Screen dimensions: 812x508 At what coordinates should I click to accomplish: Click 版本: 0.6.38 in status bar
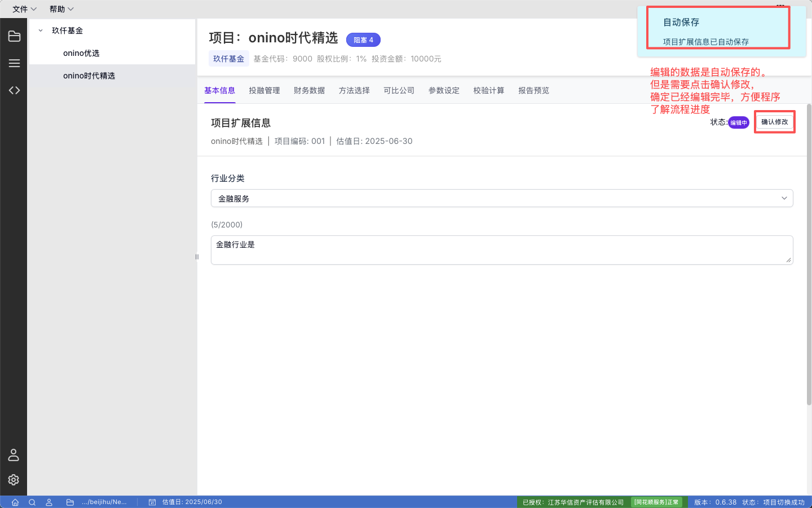[x=715, y=502]
